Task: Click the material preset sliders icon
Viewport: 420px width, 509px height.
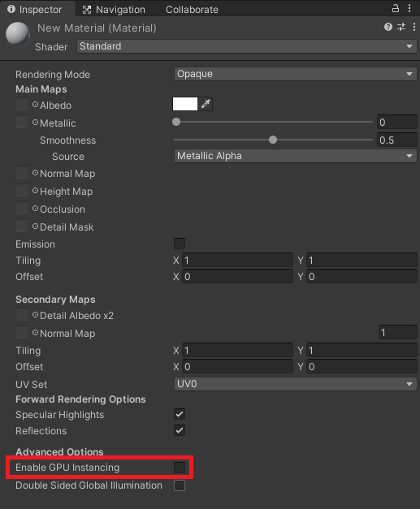Action: [x=401, y=27]
